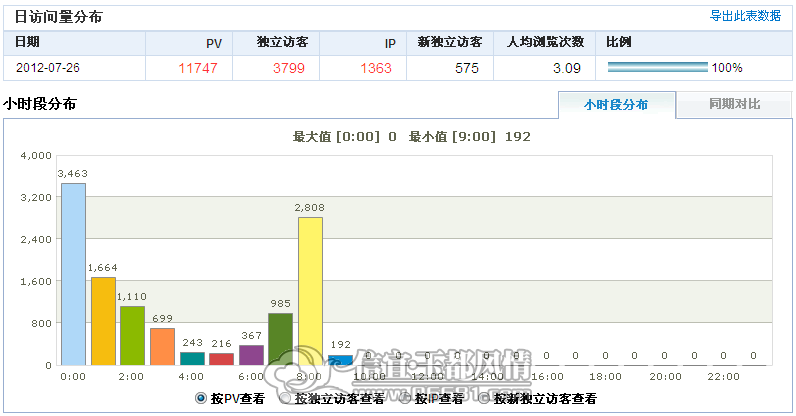Click the 800 y-axis label
796x416 pixels.
[x=42, y=323]
